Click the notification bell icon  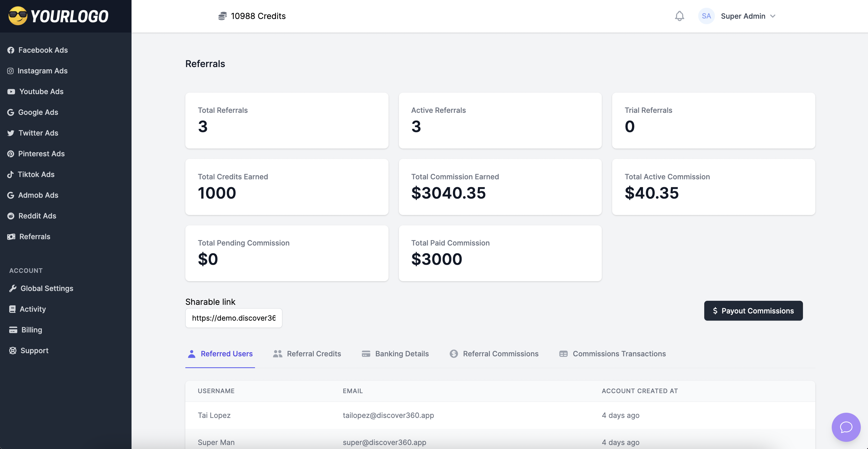(x=679, y=16)
